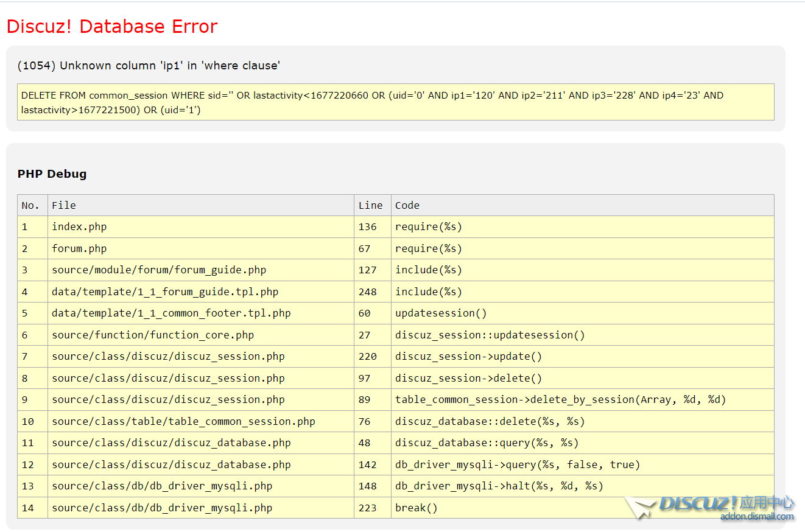Click the Line column header
This screenshot has width=805, height=532.
pyautogui.click(x=370, y=206)
